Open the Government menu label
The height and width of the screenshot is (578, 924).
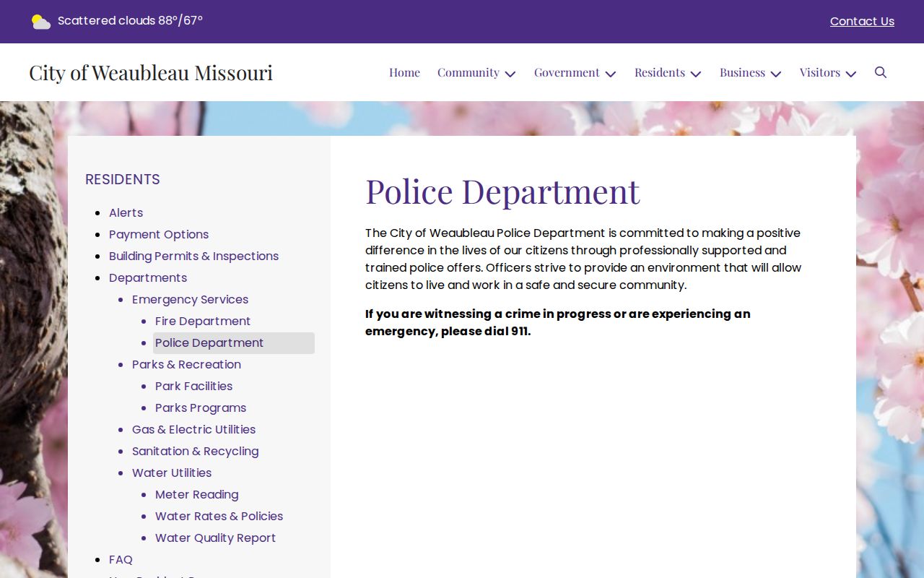567,72
